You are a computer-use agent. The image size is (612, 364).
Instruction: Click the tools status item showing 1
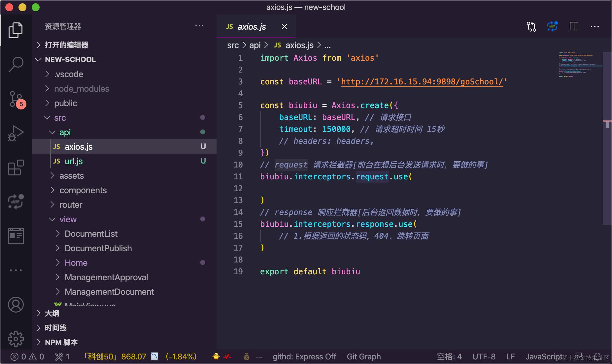point(62,357)
